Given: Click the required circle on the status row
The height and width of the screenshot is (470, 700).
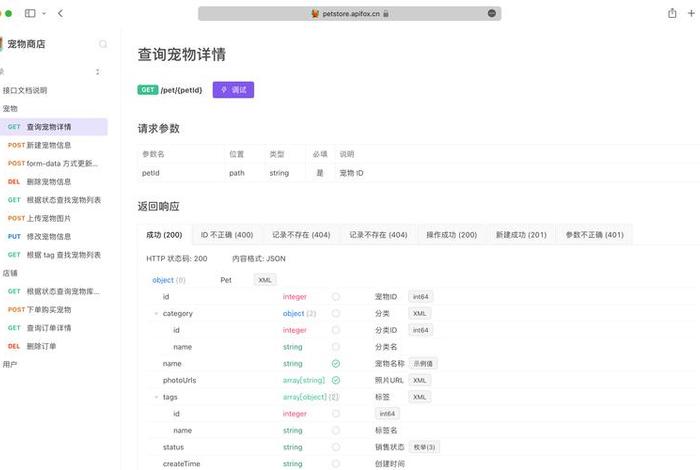Looking at the screenshot, I should 336,447.
